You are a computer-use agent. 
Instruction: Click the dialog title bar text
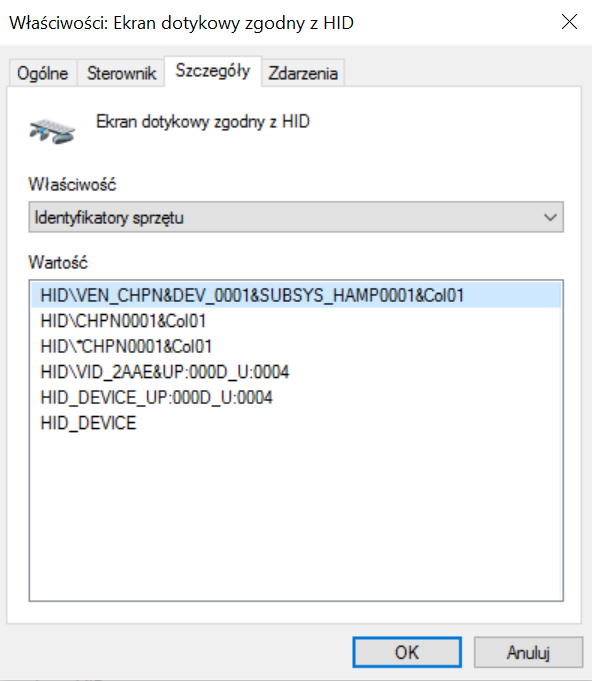[x=182, y=23]
